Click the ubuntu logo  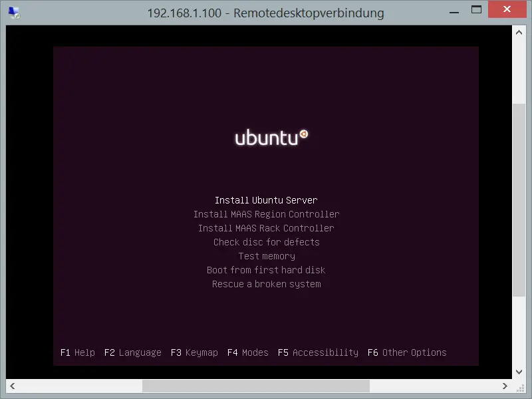tap(271, 138)
